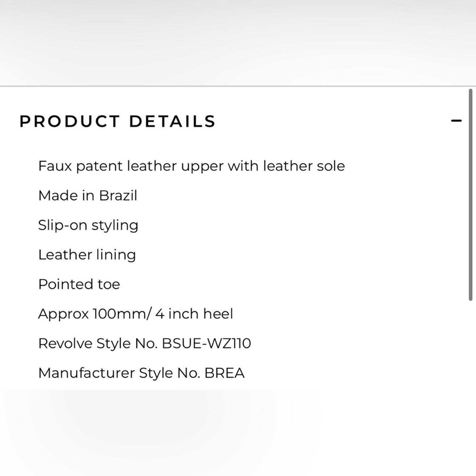The width and height of the screenshot is (476, 476).
Task: Collapse Product Details using the minus icon
Action: [456, 121]
